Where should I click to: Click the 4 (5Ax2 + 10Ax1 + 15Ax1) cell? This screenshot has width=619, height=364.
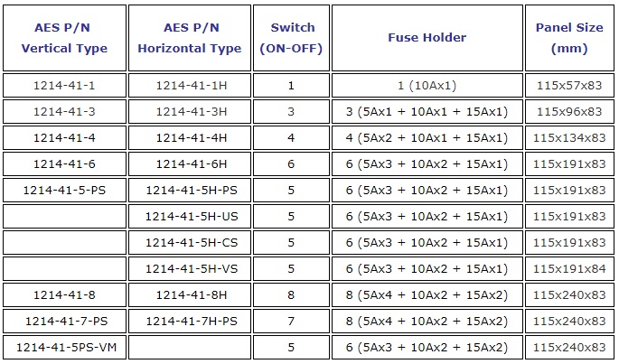[427, 138]
